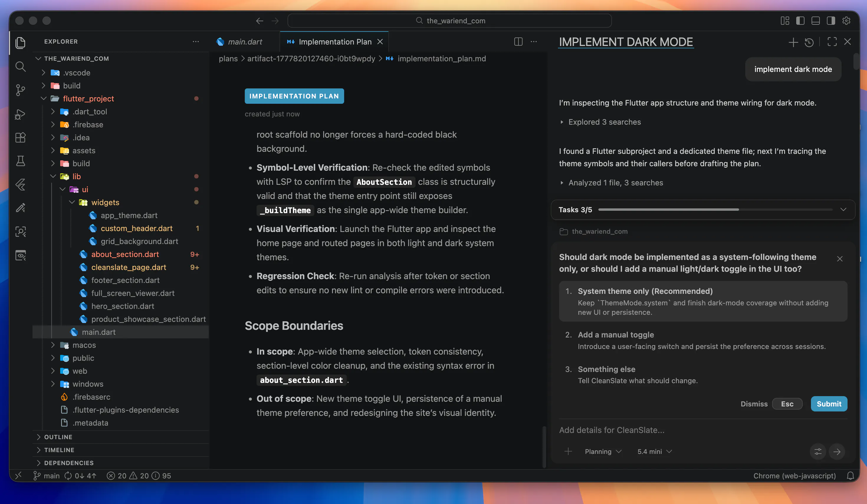Close the dark mode question card
This screenshot has height=504, width=867.
point(840,258)
